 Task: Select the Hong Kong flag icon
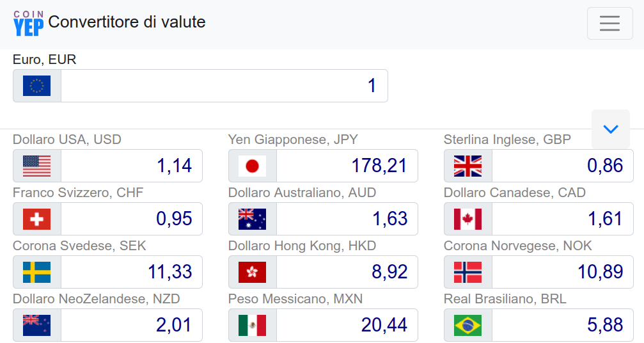point(252,272)
